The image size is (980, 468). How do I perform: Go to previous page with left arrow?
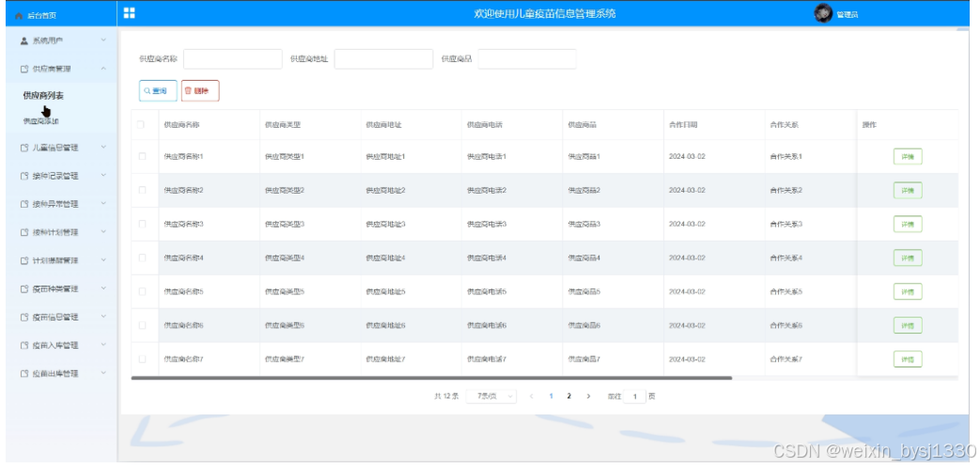[x=531, y=397]
